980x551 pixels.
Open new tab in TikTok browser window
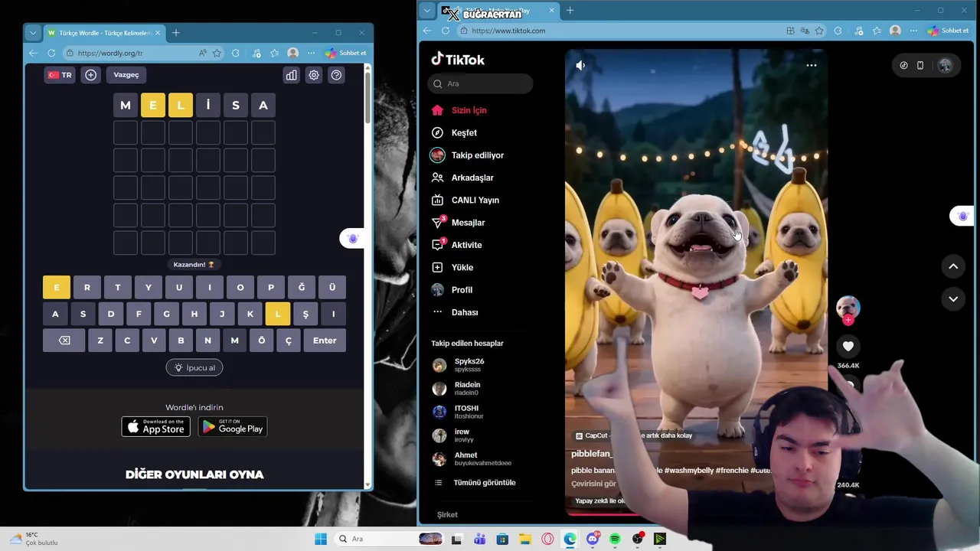click(570, 11)
